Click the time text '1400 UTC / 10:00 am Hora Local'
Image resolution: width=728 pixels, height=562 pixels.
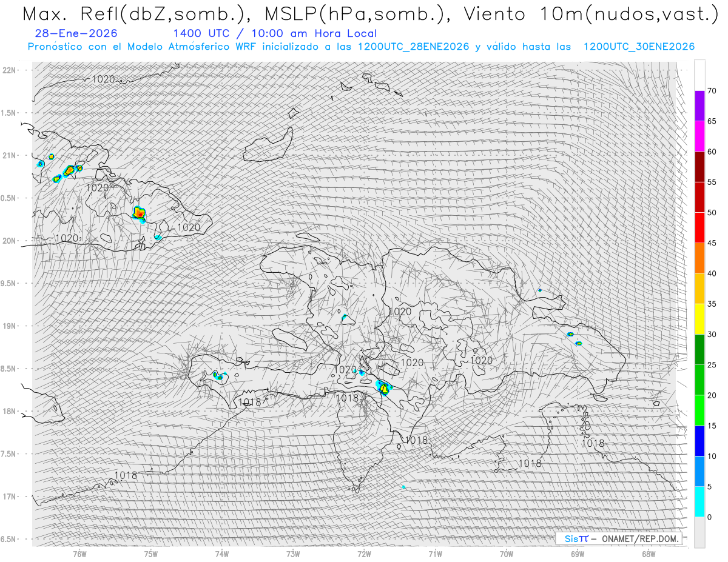[x=275, y=33]
